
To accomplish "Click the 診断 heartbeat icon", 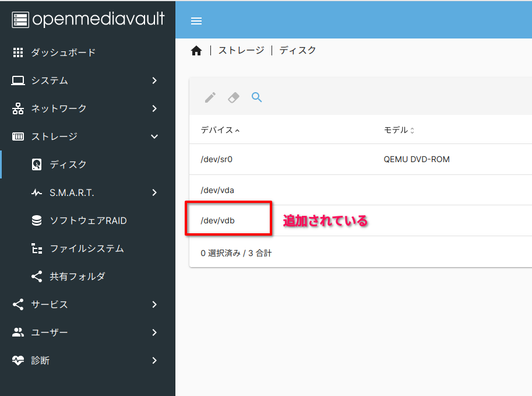I will pos(18,360).
